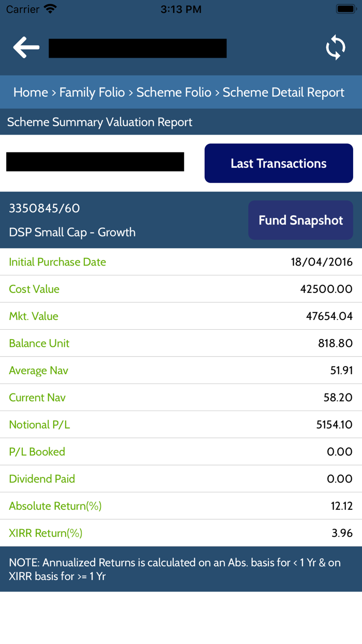Tap the folio number 3350845/60
The height and width of the screenshot is (644, 362).
pyautogui.click(x=44, y=209)
